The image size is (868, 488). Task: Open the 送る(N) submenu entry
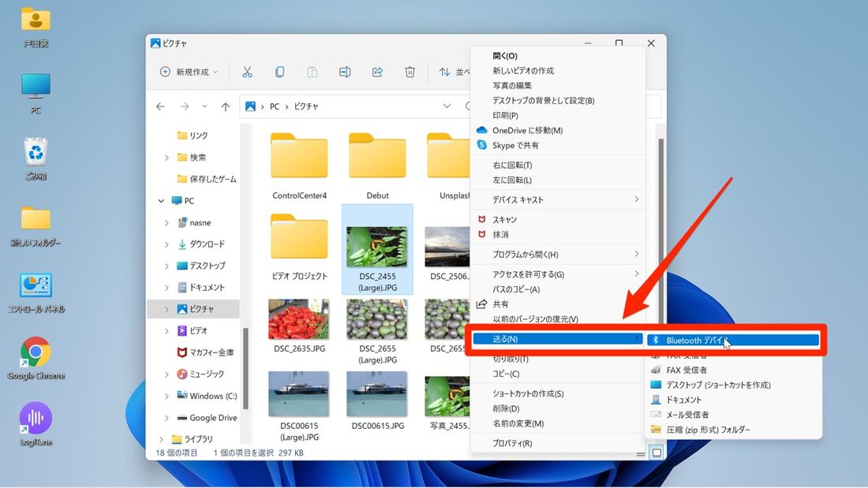(558, 339)
